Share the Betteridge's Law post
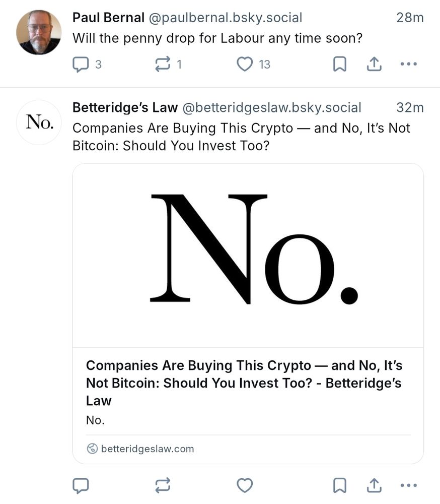Viewport: 440px width, 504px height. tap(374, 485)
